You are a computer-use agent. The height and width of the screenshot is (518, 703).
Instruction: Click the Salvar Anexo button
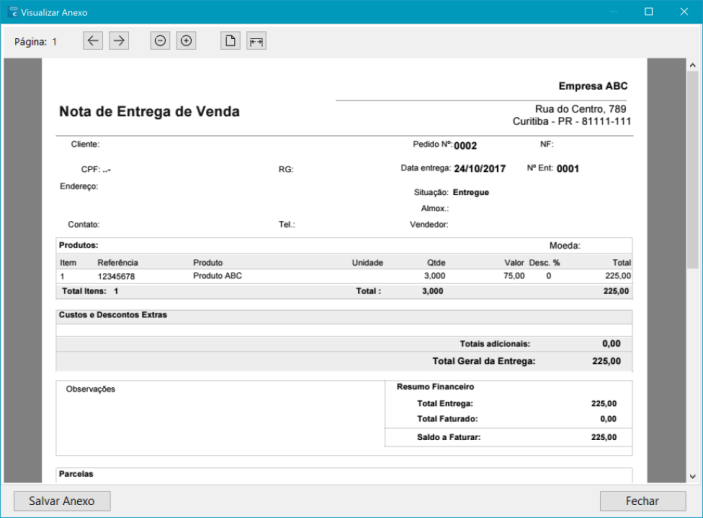62,501
